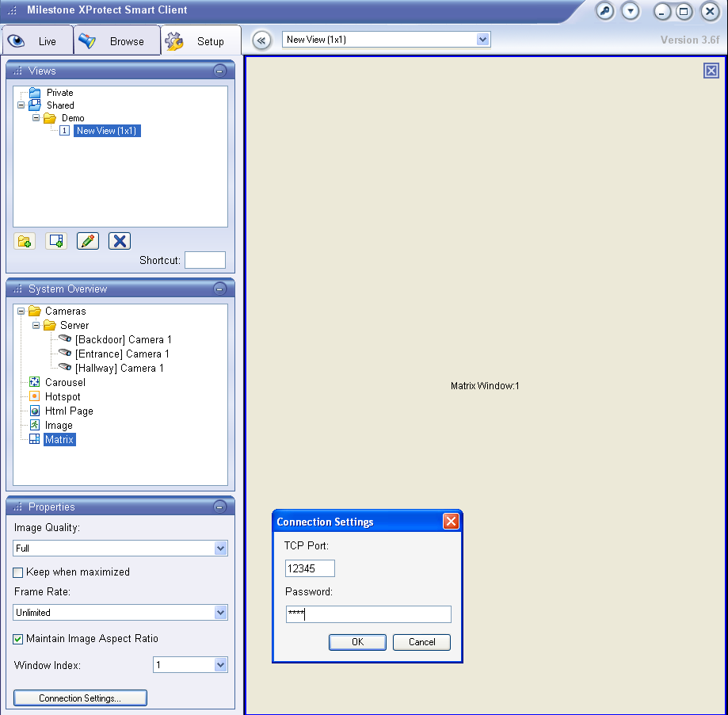
Task: Select the Hotspot item
Action: pyautogui.click(x=63, y=397)
